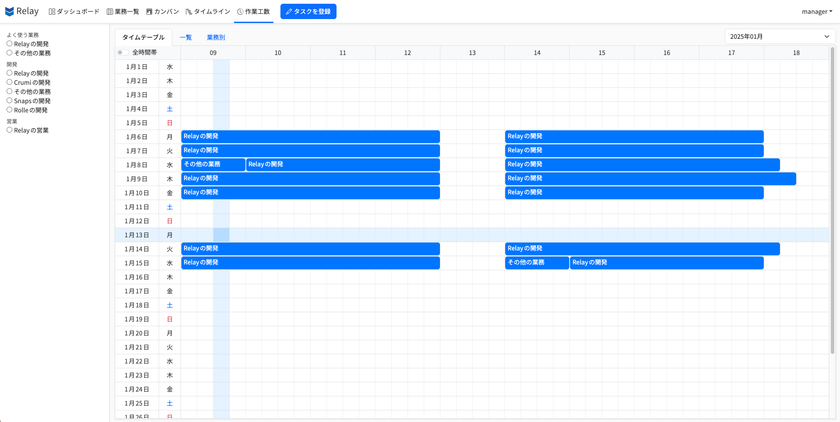Screen dimensions: 840x422
Task: Select Relayの営業 radio button
Action: coord(9,130)
